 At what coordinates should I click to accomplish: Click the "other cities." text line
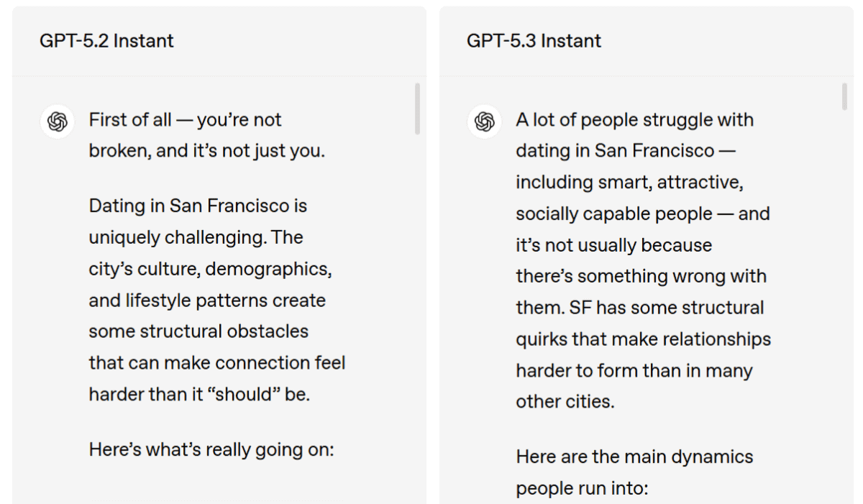(x=565, y=402)
